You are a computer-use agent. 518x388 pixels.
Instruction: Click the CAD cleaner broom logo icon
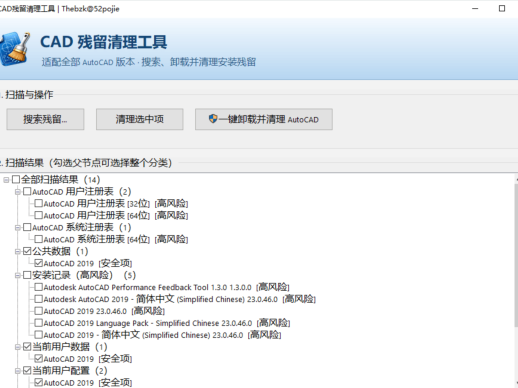point(15,48)
